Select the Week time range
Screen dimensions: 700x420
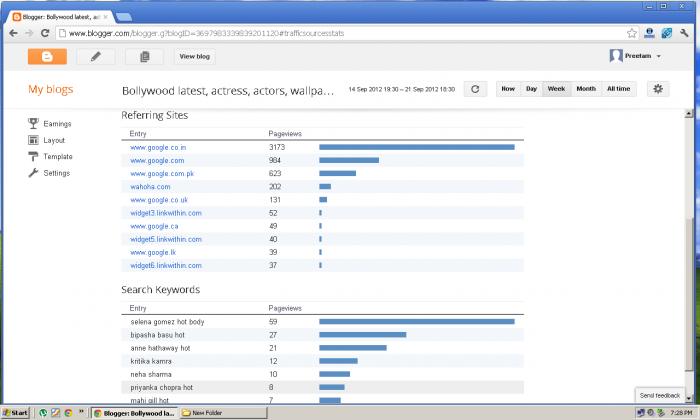coord(556,89)
